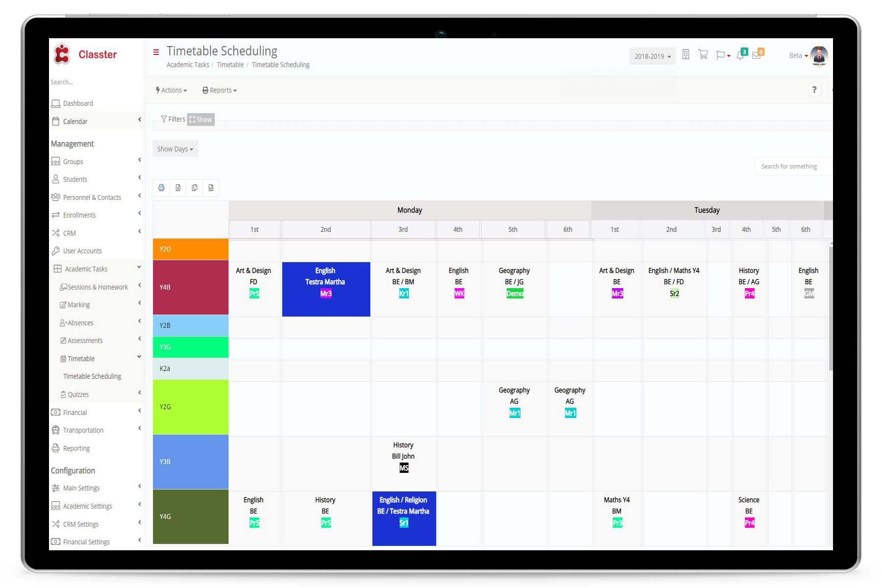Viewport: 882px width, 588px height.
Task: Click the 'Search for something' field
Action: pos(794,167)
